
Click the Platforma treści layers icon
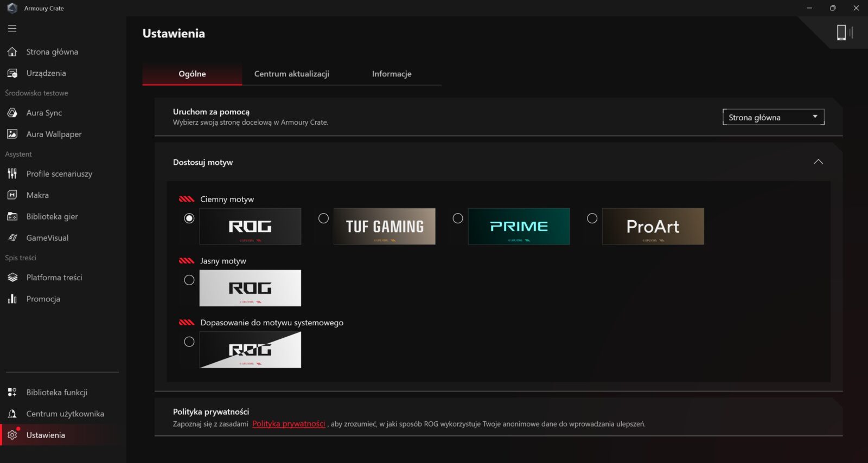(x=12, y=278)
